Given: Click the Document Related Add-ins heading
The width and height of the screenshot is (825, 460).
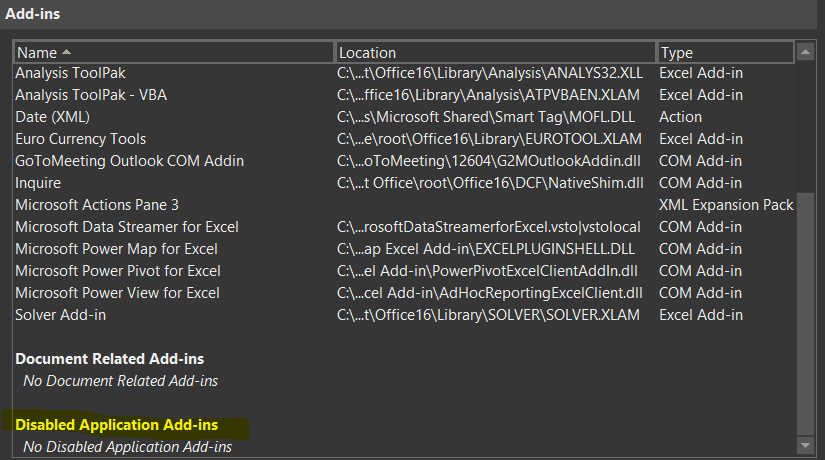Looking at the screenshot, I should tap(109, 359).
